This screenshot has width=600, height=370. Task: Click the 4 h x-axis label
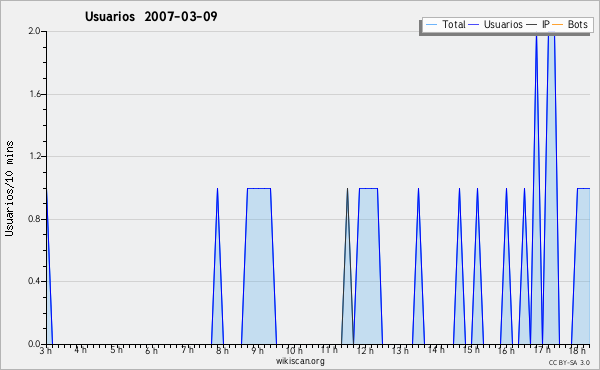[81, 350]
